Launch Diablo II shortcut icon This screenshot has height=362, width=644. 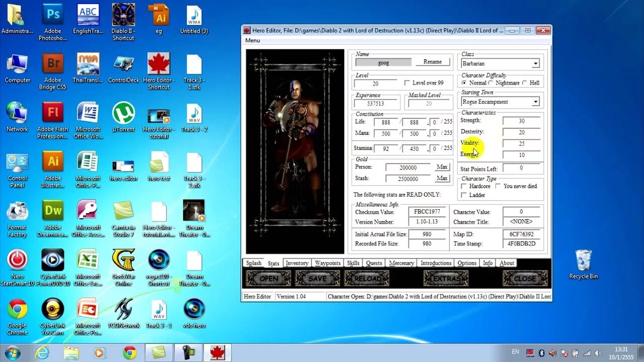tap(123, 22)
